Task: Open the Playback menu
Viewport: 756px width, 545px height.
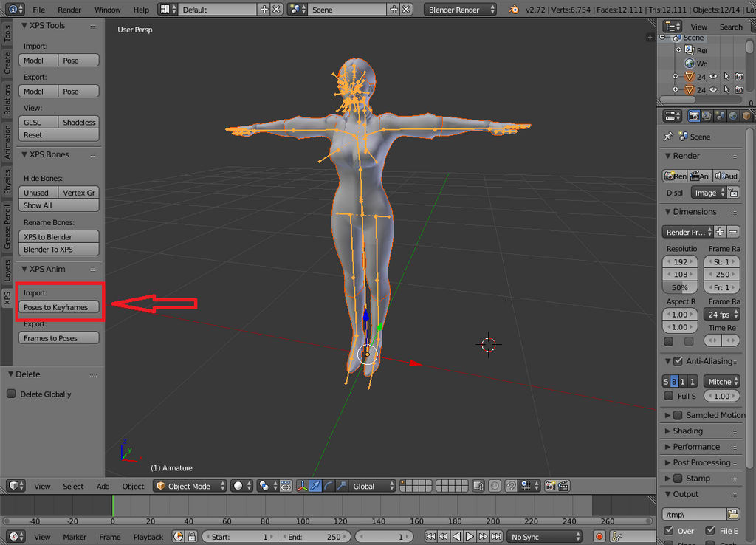Action: (x=148, y=537)
